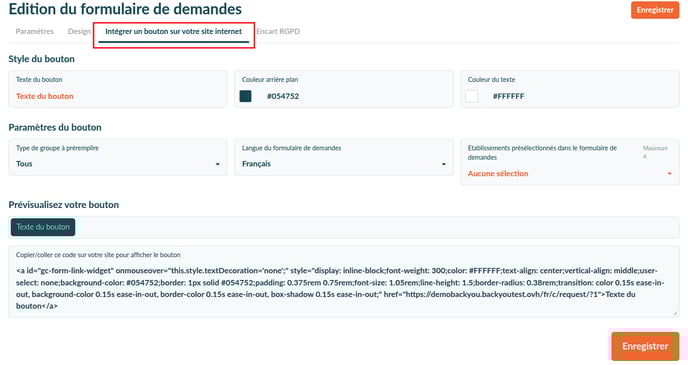Click the Aucune sélection orange arrow
The width and height of the screenshot is (688, 365).
coord(670,174)
